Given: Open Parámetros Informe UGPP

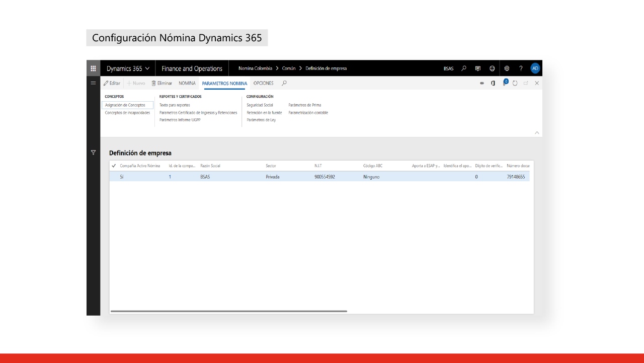Looking at the screenshot, I should coord(180,120).
